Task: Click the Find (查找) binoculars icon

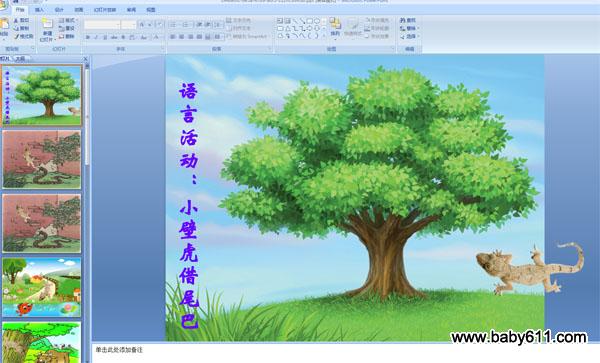Action: point(403,20)
